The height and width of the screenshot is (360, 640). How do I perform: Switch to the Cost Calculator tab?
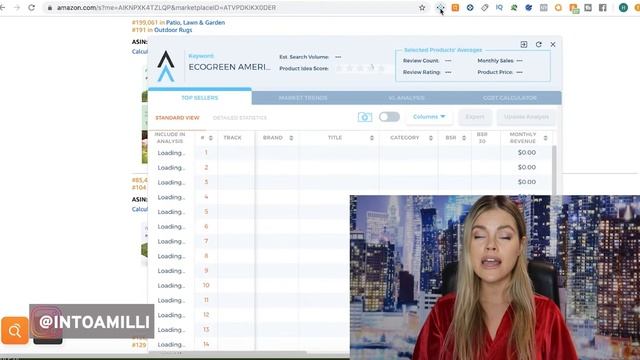509,98
